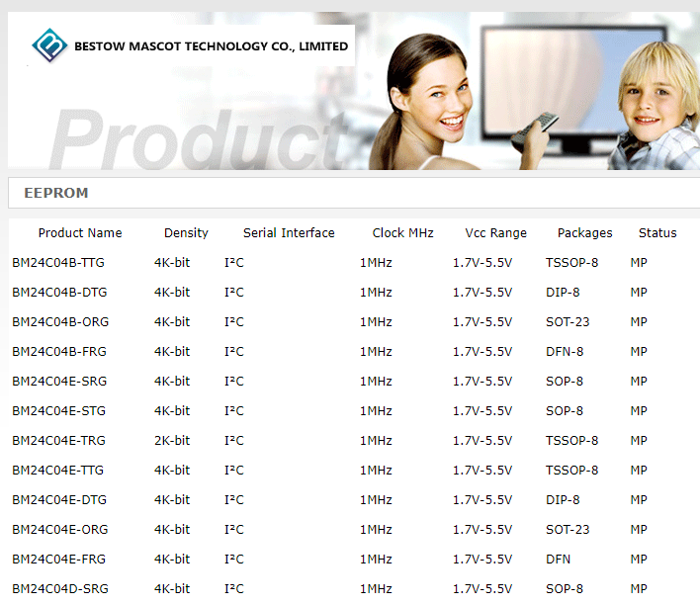
Task: Click the Packages column header
Action: 584,233
